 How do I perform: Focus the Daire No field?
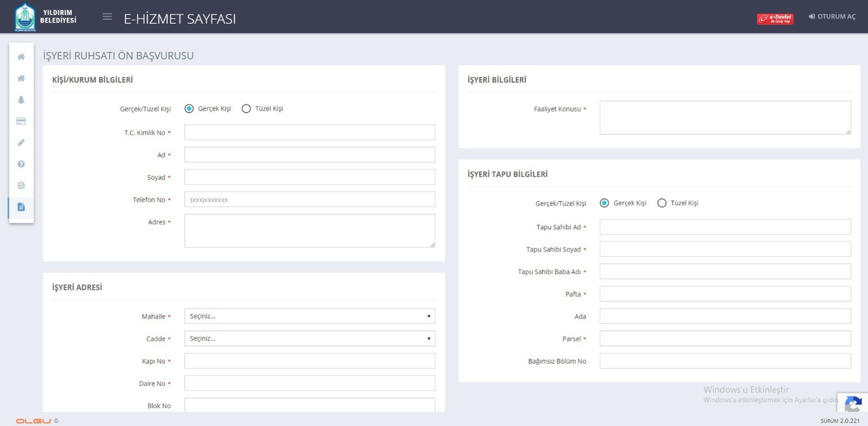click(x=310, y=383)
